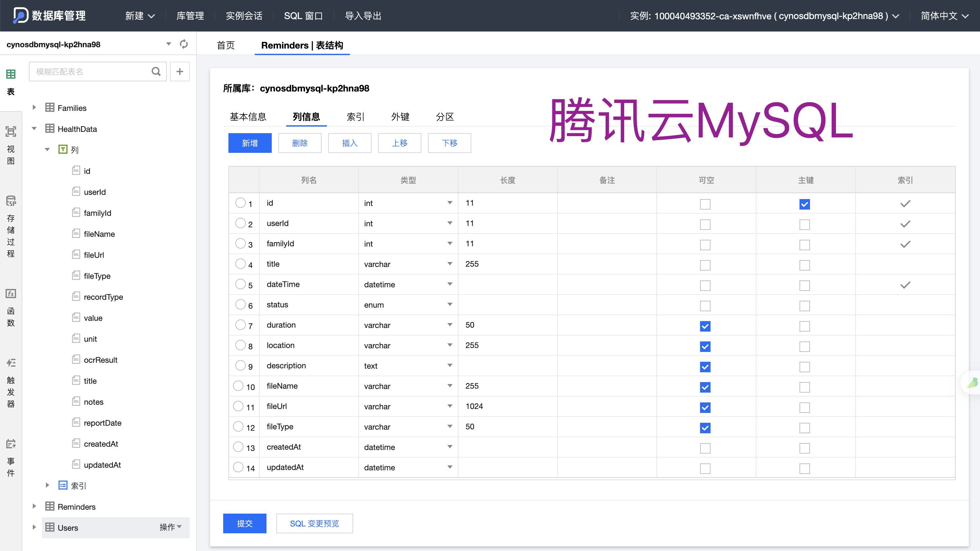Open the Triggers sidebar icon
The image size is (980, 551).
point(11,363)
